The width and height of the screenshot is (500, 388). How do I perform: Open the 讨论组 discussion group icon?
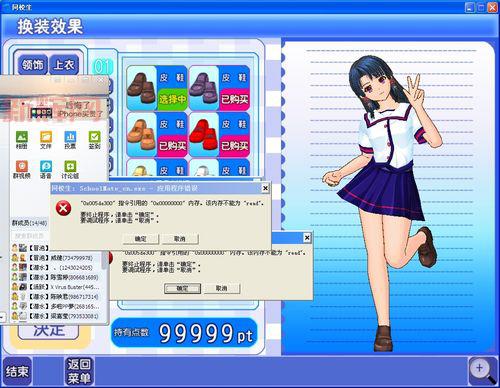(70, 169)
